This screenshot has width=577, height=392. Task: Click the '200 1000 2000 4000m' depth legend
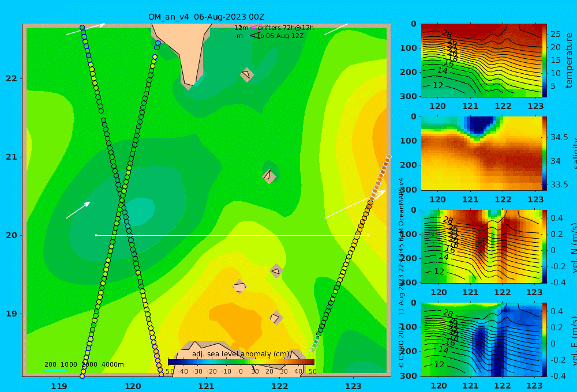[x=84, y=364]
